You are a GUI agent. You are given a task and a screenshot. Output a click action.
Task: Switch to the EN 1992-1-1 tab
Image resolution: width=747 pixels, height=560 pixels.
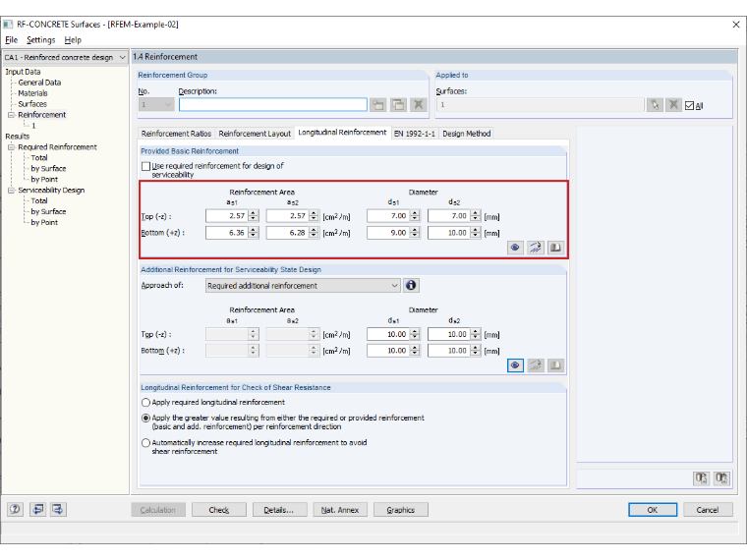tap(415, 134)
